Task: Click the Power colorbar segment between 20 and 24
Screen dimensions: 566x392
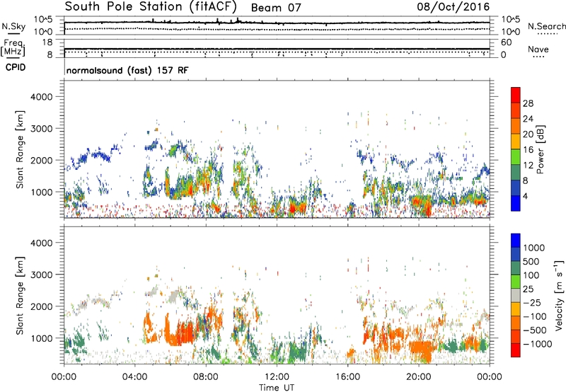Action: click(516, 126)
